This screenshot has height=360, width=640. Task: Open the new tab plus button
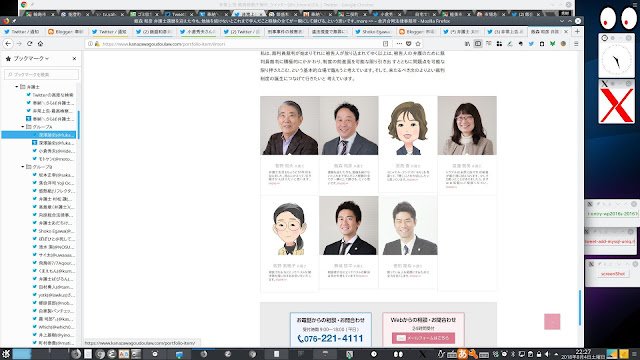click(x=577, y=31)
